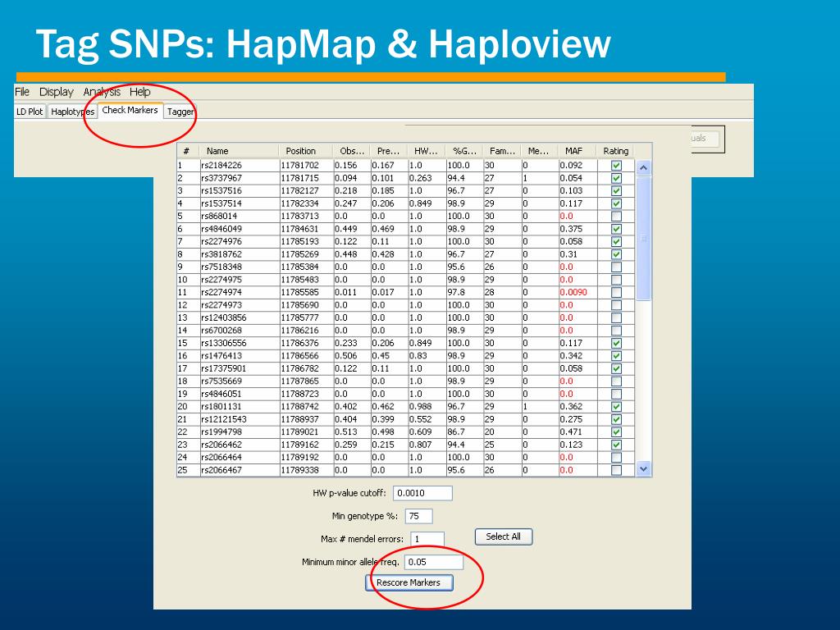This screenshot has height=630, width=840.
Task: Click the Obs... column header
Action: [351, 151]
